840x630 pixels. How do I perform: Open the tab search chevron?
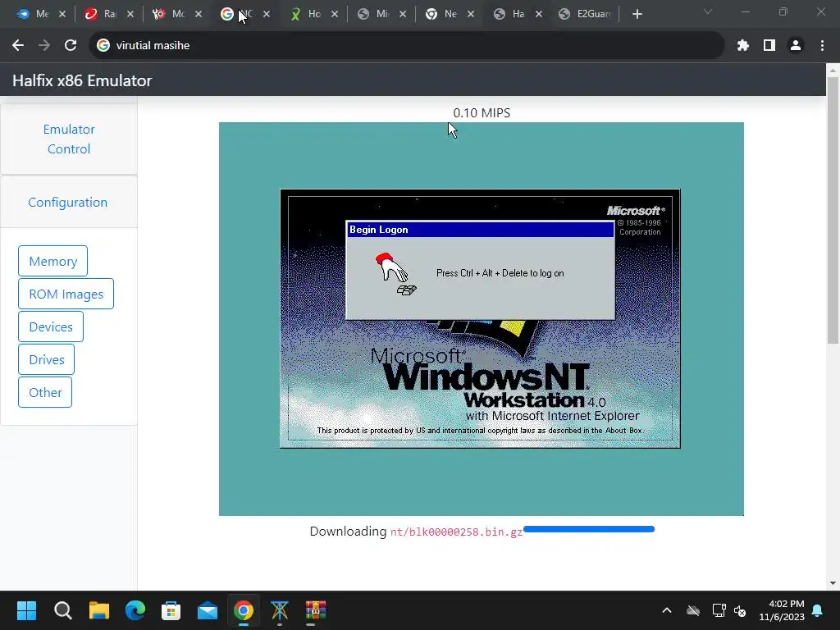(708, 11)
